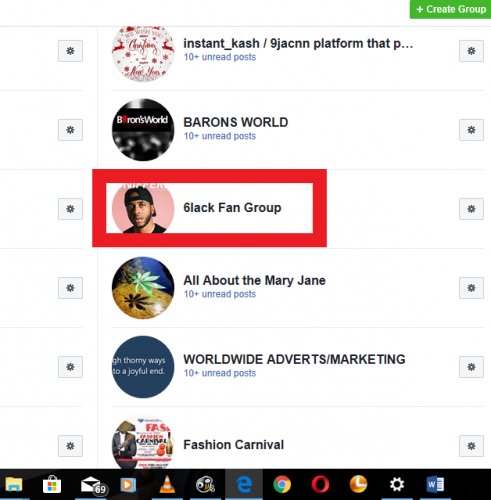Click the Create Group button
The height and width of the screenshot is (500, 491).
point(450,9)
